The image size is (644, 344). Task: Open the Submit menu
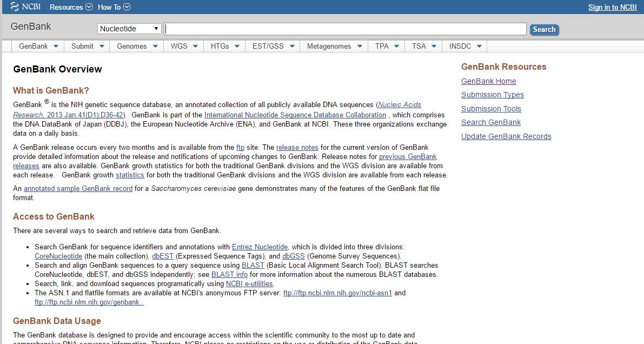point(88,47)
